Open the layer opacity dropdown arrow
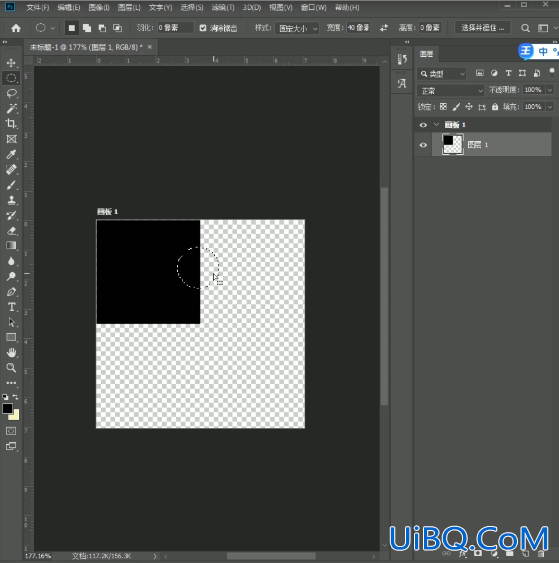The height and width of the screenshot is (563, 559). (x=550, y=90)
